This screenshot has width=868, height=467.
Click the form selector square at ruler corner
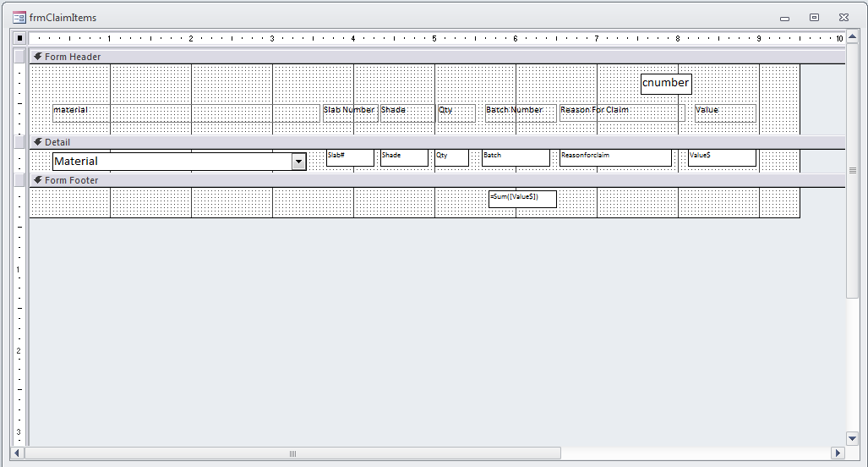click(x=20, y=38)
